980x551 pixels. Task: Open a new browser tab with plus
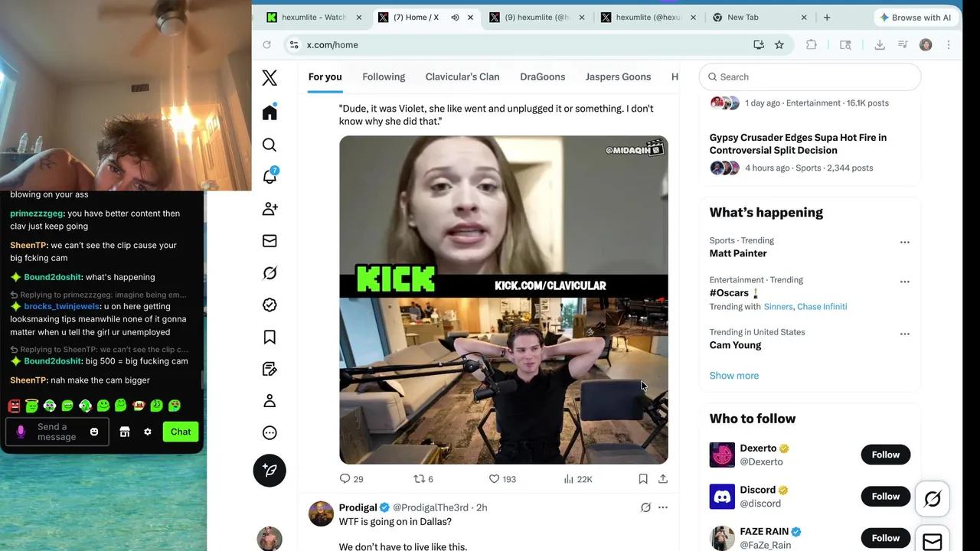(827, 17)
